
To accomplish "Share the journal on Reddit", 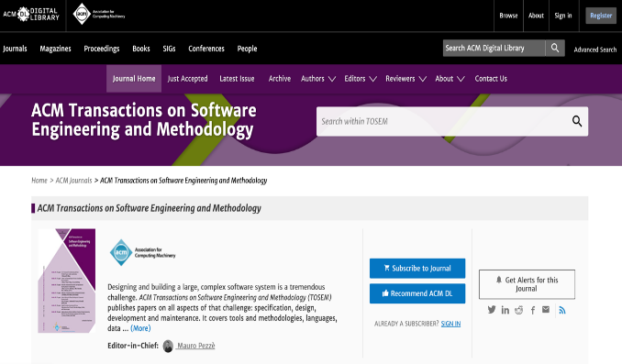I will tap(519, 310).
